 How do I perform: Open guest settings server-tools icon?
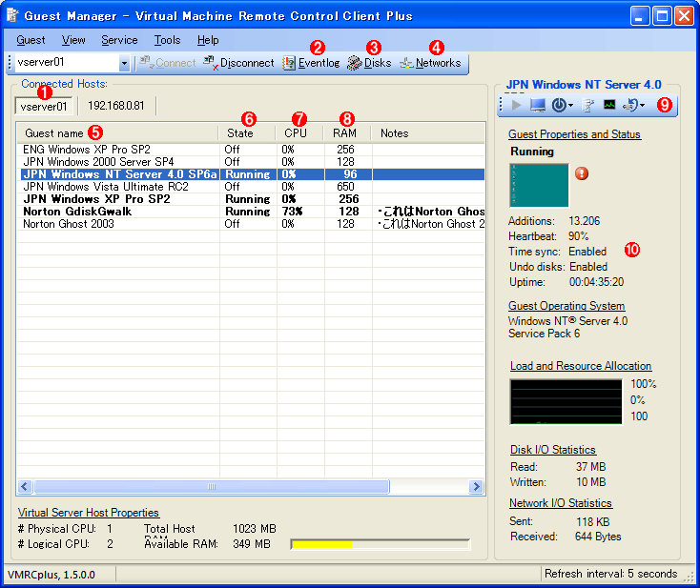pyautogui.click(x=588, y=105)
